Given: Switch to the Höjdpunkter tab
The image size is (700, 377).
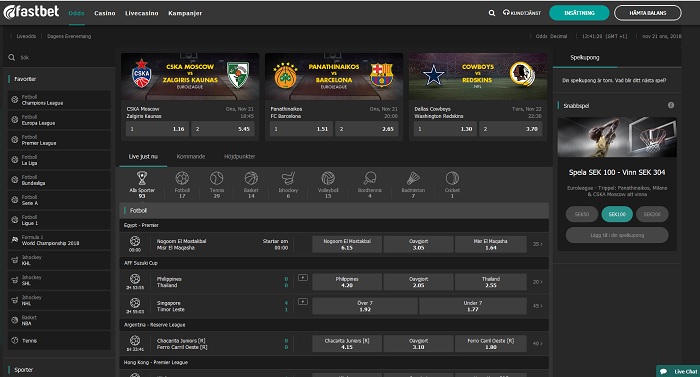Looking at the screenshot, I should 239,156.
